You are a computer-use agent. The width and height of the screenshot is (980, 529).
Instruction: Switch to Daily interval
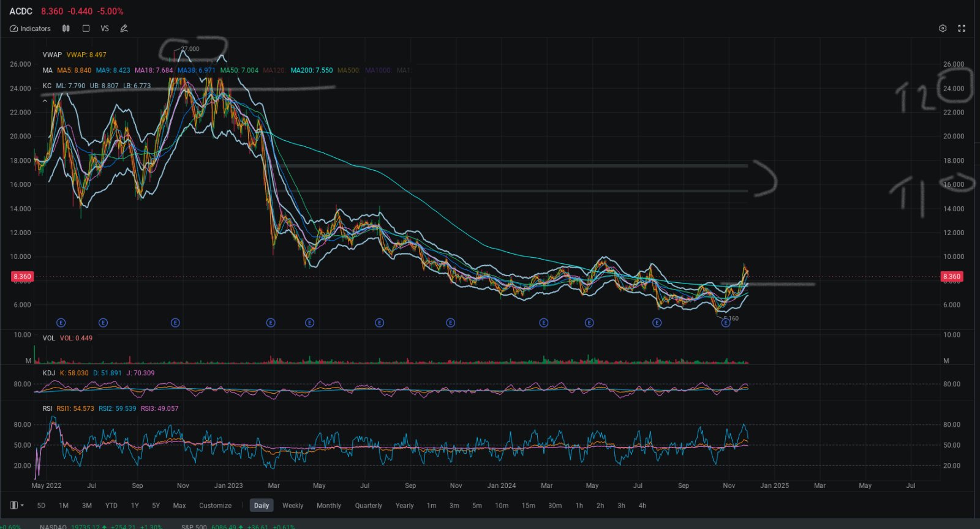tap(262, 506)
